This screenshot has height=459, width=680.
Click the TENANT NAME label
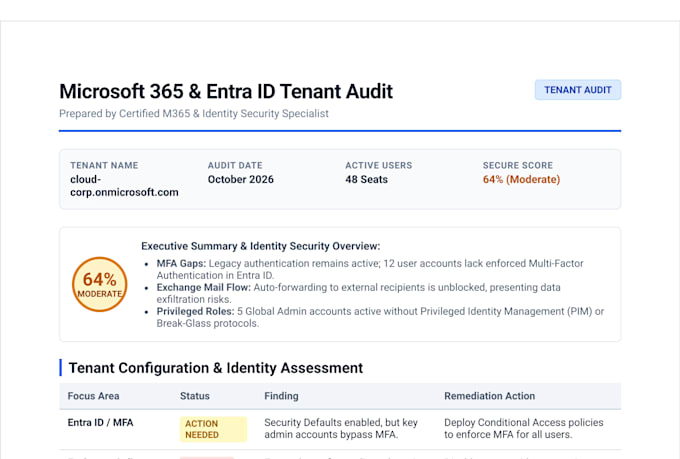pos(104,165)
